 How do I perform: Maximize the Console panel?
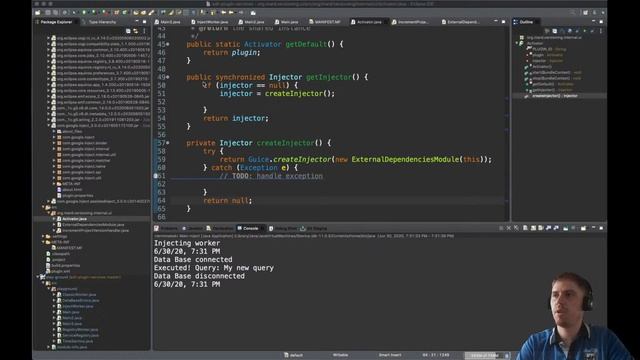(x=601, y=228)
